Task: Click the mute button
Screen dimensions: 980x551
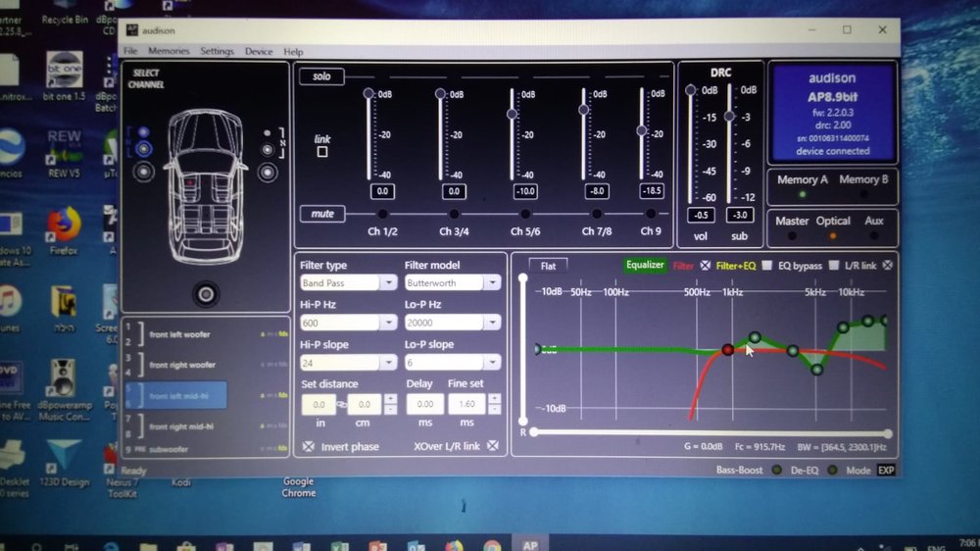Action: pyautogui.click(x=322, y=214)
